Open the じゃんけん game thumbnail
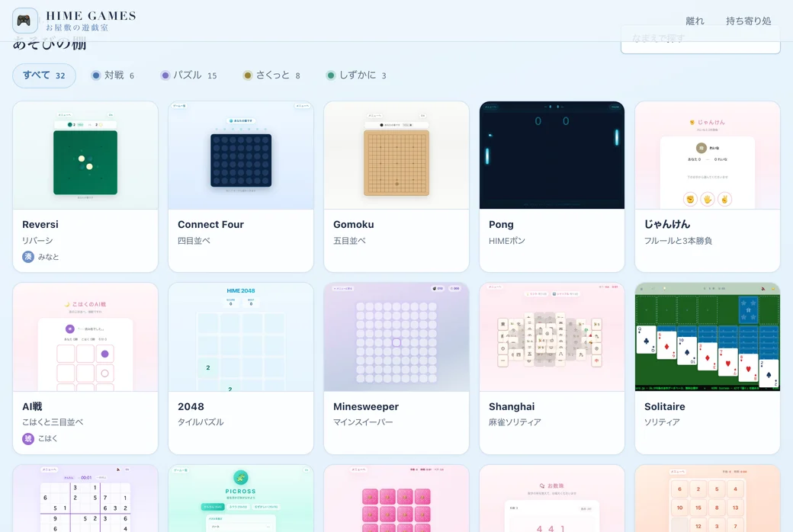793x532 pixels. pos(708,155)
